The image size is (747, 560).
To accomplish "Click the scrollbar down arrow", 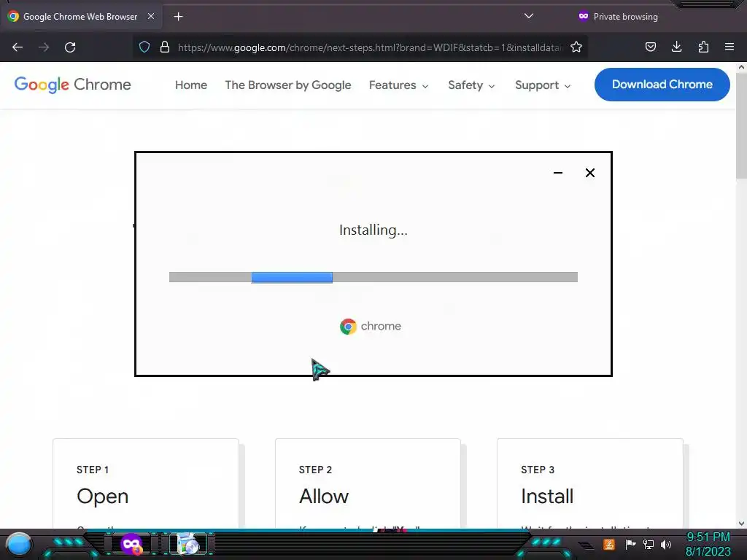I will [x=741, y=524].
